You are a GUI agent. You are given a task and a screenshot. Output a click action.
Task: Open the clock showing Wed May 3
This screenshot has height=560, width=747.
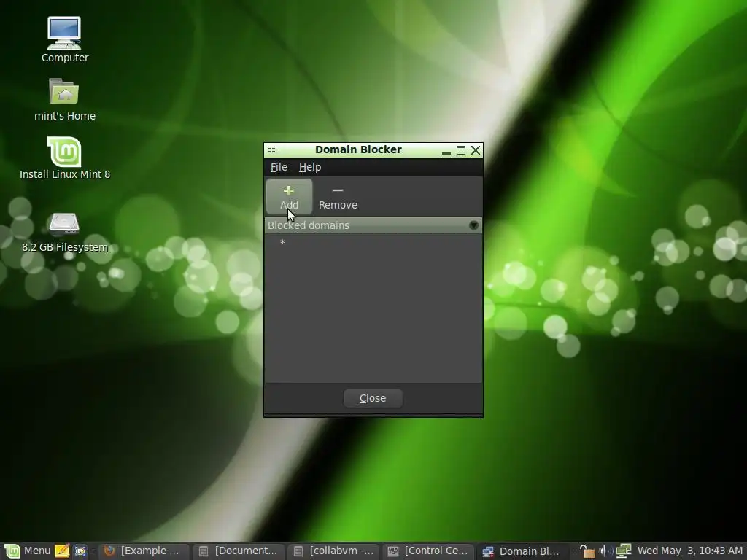(x=690, y=551)
